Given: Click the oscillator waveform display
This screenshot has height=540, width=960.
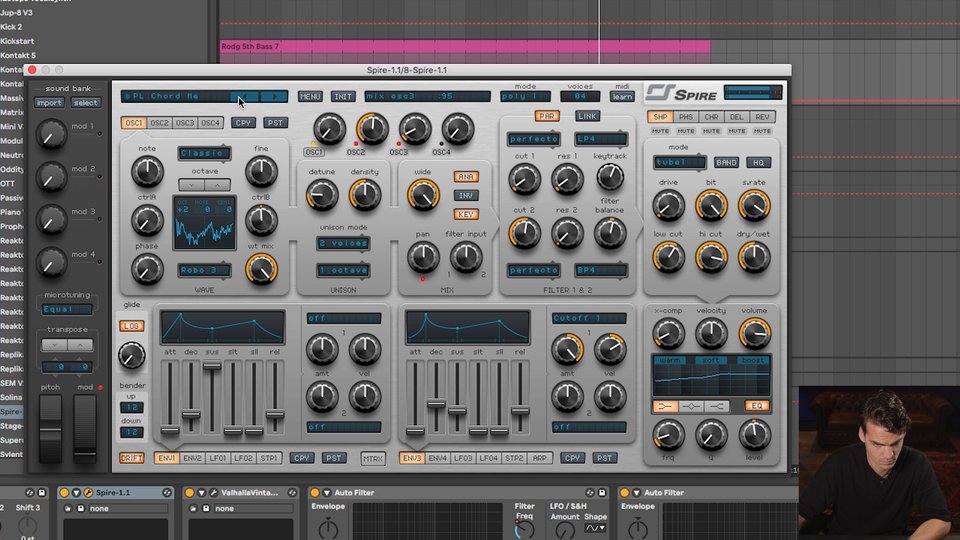Looking at the screenshot, I should pos(204,223).
